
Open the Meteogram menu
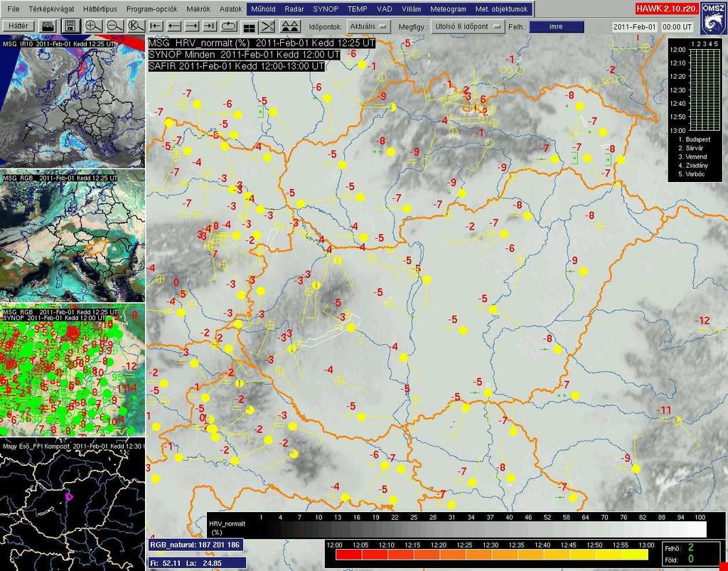[448, 9]
